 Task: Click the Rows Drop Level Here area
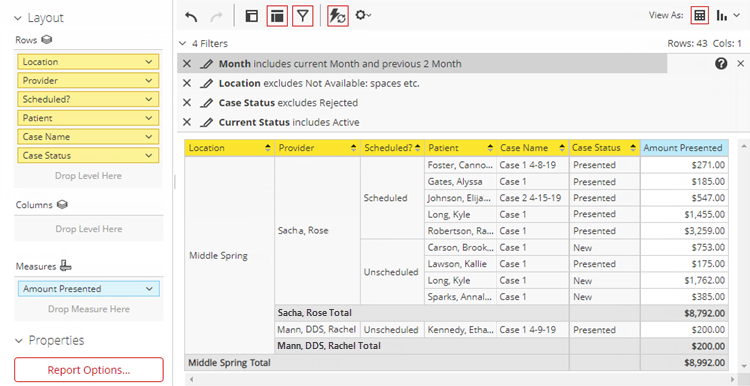coord(88,176)
